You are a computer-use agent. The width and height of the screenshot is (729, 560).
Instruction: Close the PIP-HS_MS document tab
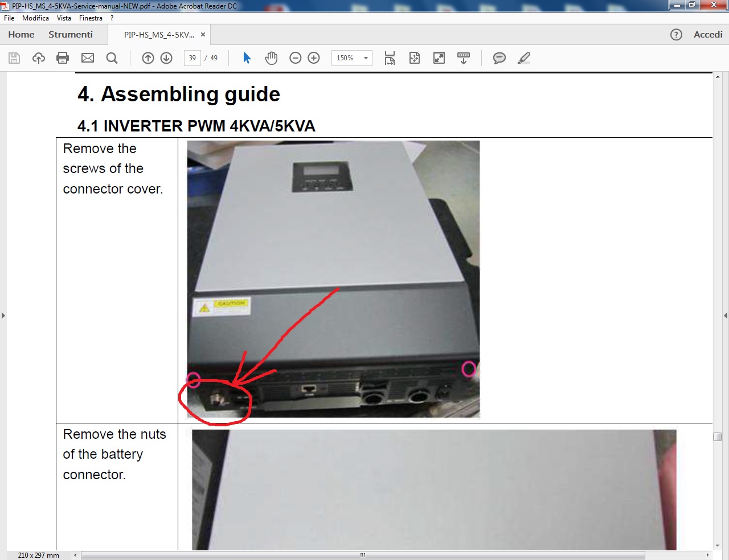tap(203, 35)
